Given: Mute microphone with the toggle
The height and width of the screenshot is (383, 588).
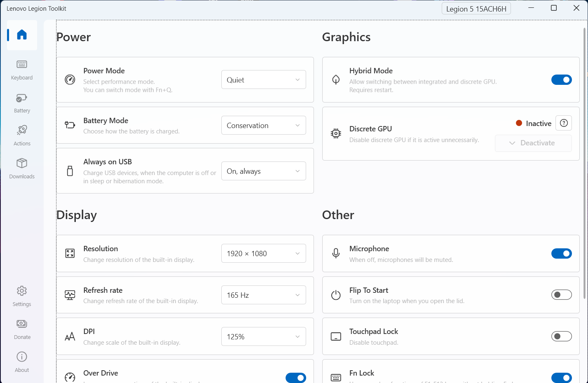Looking at the screenshot, I should pos(562,253).
